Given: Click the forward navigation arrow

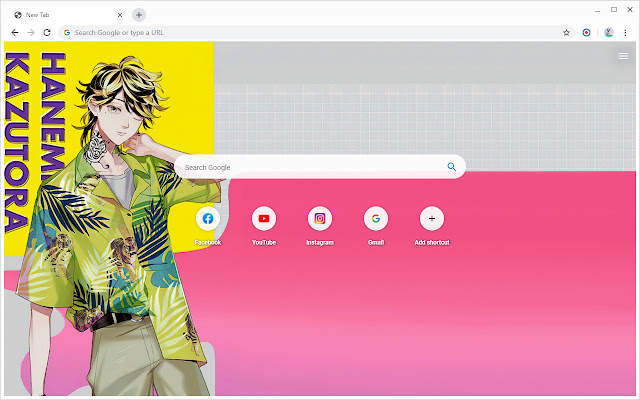Looking at the screenshot, I should click(x=31, y=33).
